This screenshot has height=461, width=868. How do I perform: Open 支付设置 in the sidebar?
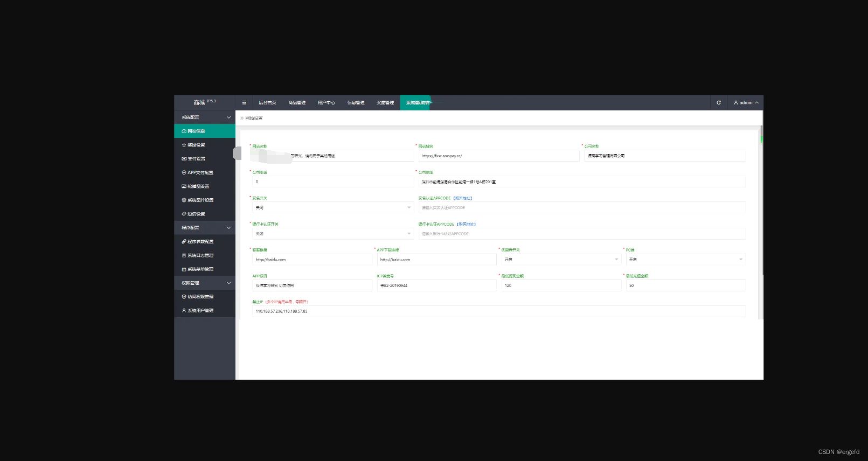(x=196, y=159)
